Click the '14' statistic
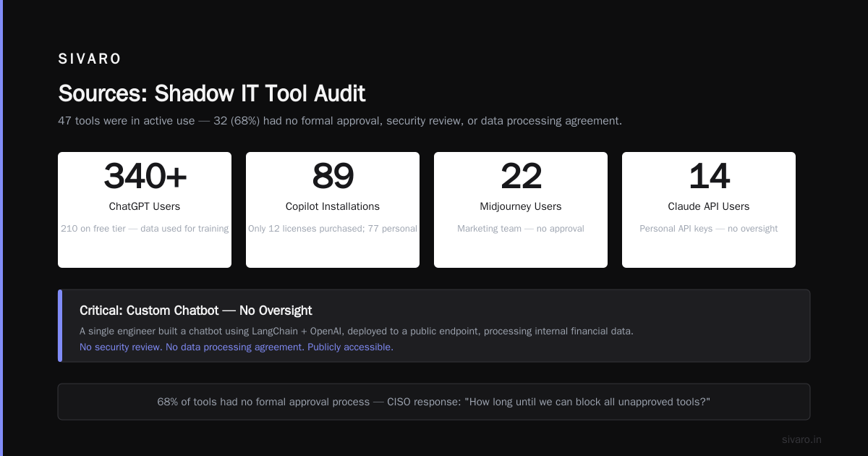This screenshot has height=456, width=868. [709, 176]
